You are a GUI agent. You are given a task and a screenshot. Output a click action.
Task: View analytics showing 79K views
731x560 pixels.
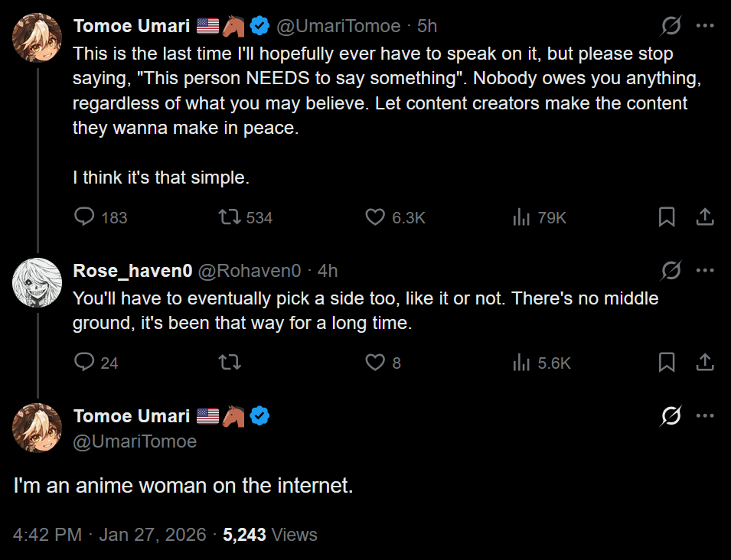click(x=521, y=217)
